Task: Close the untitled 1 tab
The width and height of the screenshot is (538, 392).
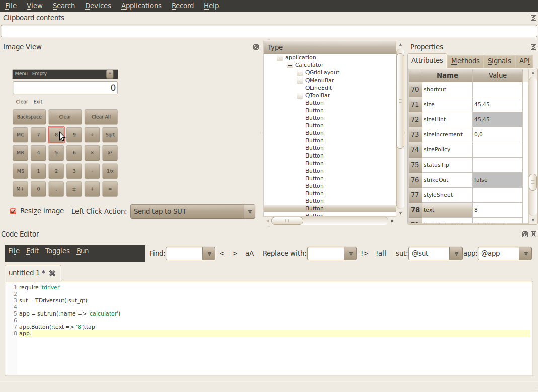Action: pos(52,273)
